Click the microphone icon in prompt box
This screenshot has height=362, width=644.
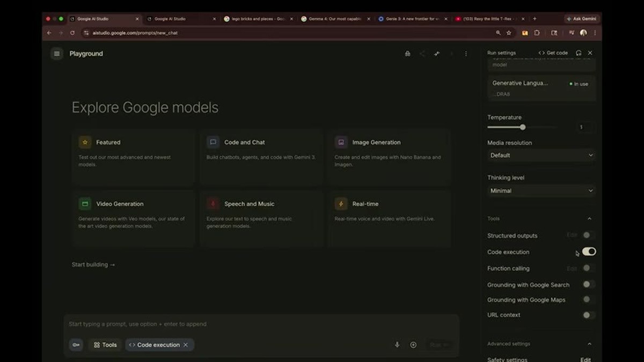click(x=397, y=345)
